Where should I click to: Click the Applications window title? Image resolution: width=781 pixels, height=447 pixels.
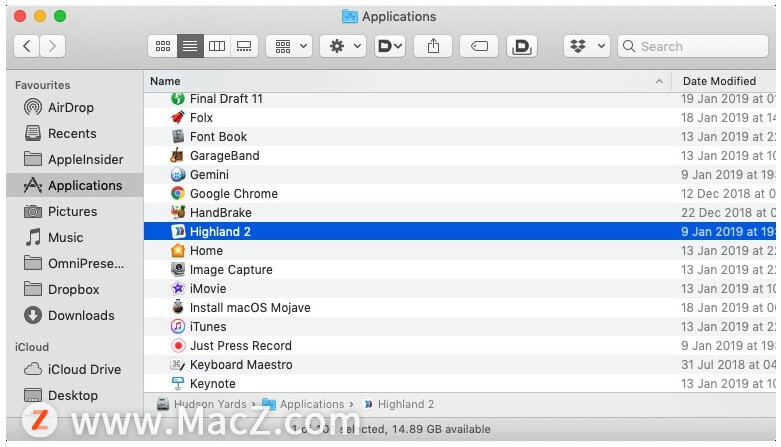pyautogui.click(x=398, y=16)
